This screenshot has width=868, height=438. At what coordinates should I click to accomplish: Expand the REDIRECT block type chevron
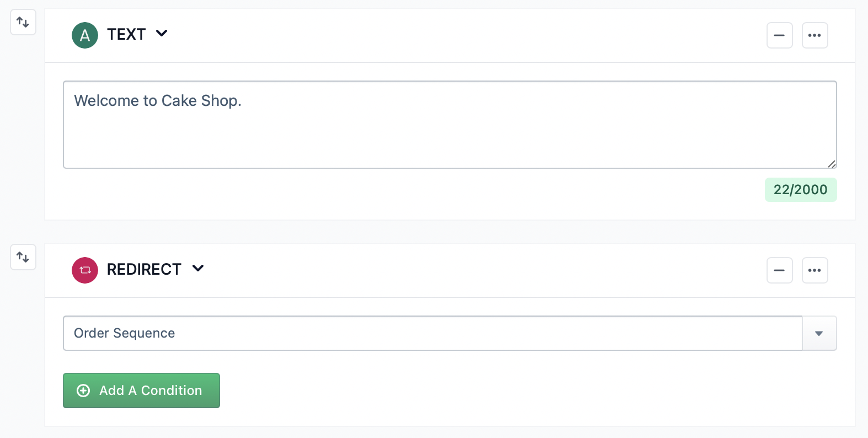[x=198, y=269]
